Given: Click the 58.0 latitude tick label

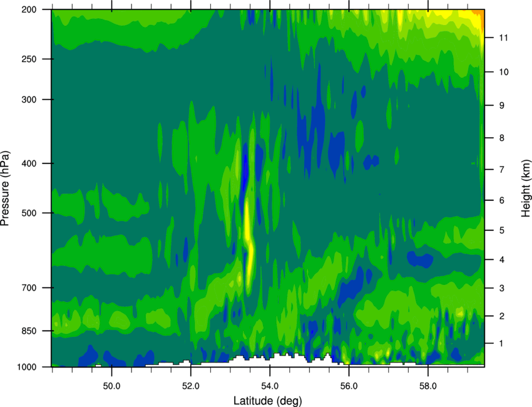Looking at the screenshot, I should [428, 386].
